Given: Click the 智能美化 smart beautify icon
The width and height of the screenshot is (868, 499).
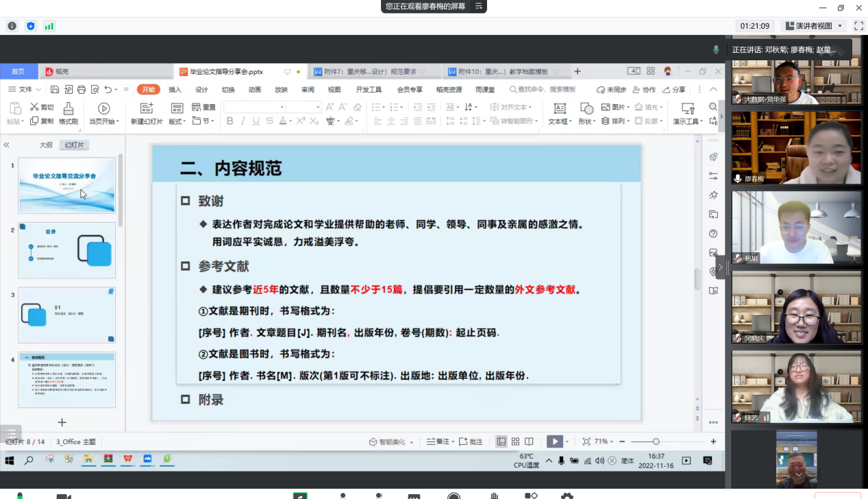Looking at the screenshot, I should [373, 442].
